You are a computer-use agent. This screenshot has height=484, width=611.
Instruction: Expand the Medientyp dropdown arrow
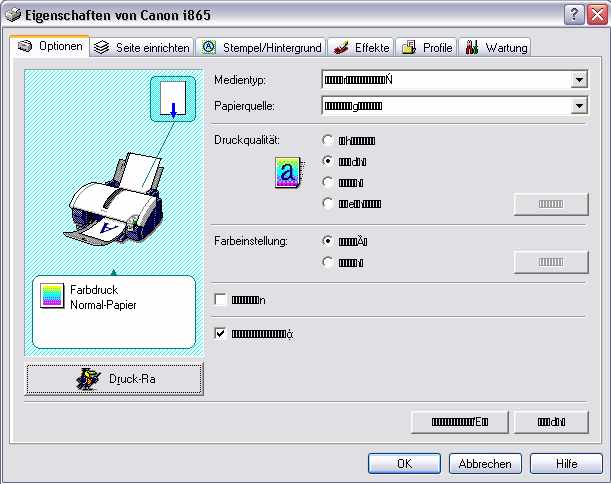tap(579, 80)
